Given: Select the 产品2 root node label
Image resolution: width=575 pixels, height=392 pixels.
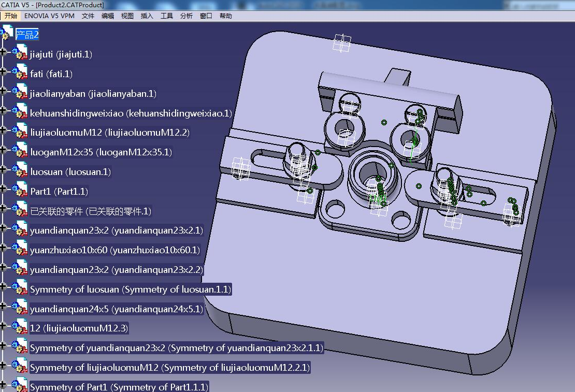Looking at the screenshot, I should tap(27, 35).
